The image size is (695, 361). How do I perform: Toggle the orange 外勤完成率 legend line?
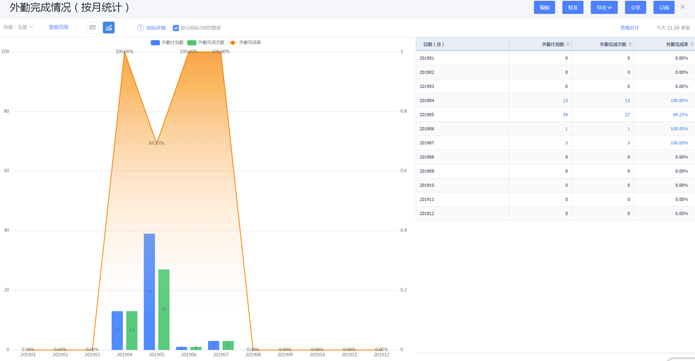click(245, 43)
